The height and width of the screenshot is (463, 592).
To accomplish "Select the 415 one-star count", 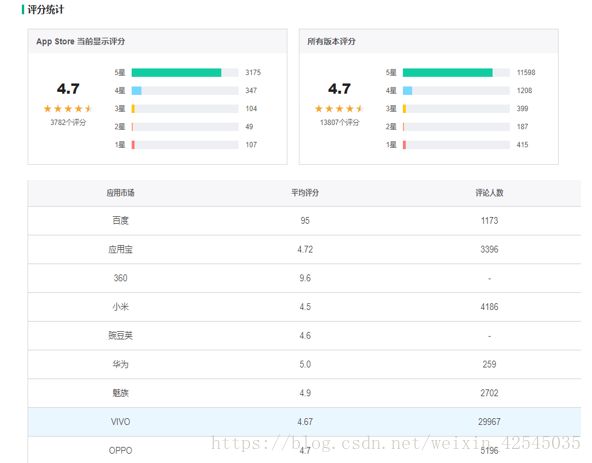I will pos(523,145).
